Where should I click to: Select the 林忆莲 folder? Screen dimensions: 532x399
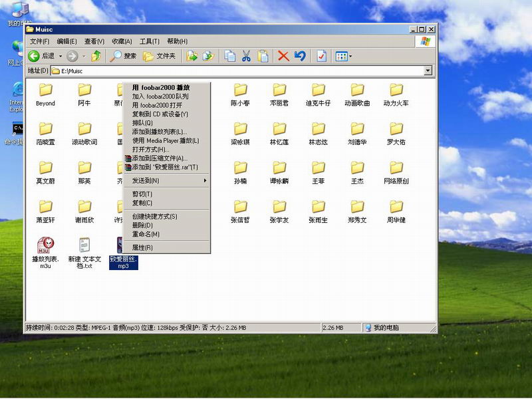click(x=279, y=134)
